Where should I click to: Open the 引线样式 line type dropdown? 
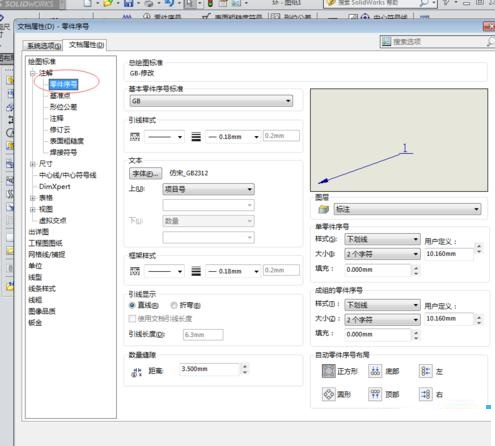[x=165, y=137]
